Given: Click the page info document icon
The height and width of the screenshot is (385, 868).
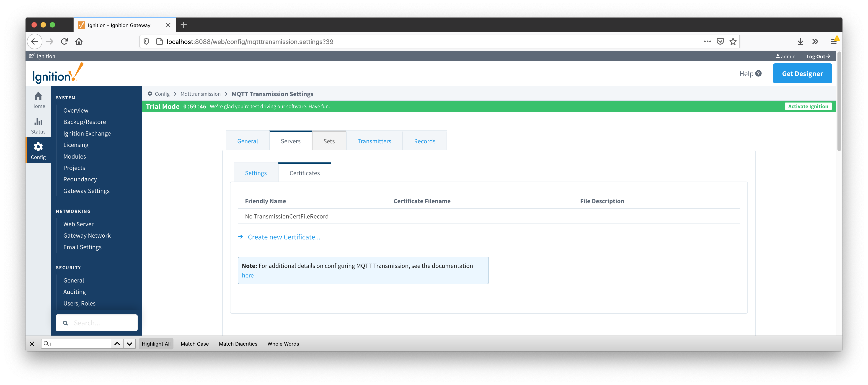Looking at the screenshot, I should [x=160, y=41].
